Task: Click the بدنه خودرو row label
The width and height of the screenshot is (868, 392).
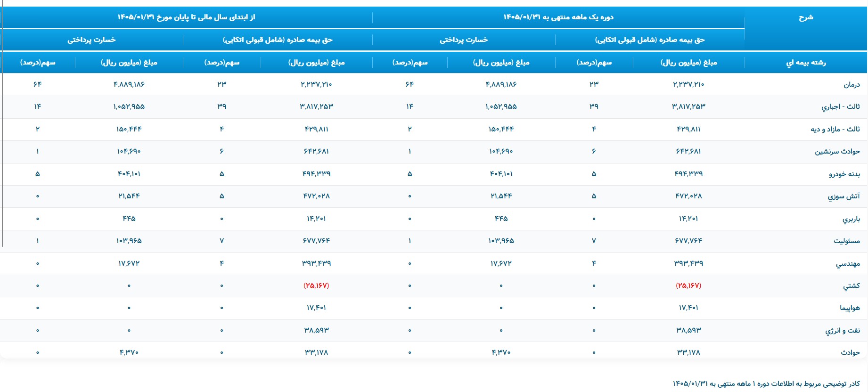Action: [x=844, y=174]
